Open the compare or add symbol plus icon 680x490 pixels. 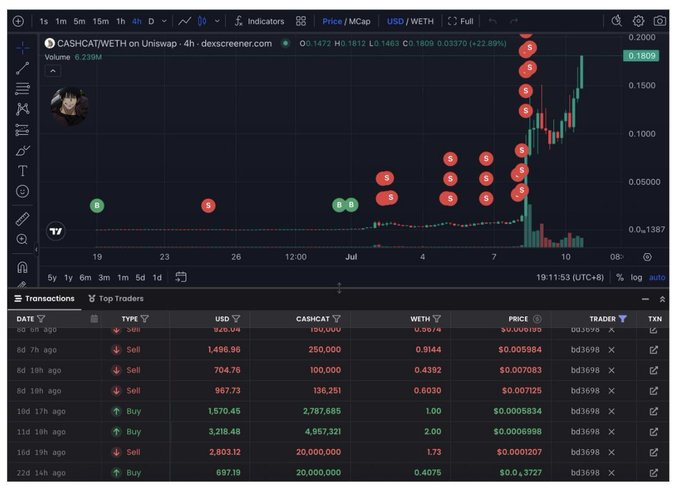pos(18,21)
